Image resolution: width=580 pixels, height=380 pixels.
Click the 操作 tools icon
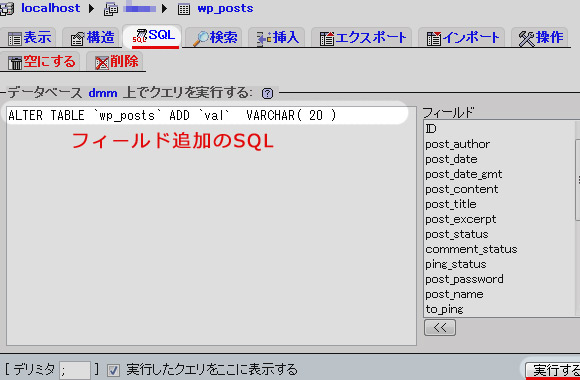[526, 38]
